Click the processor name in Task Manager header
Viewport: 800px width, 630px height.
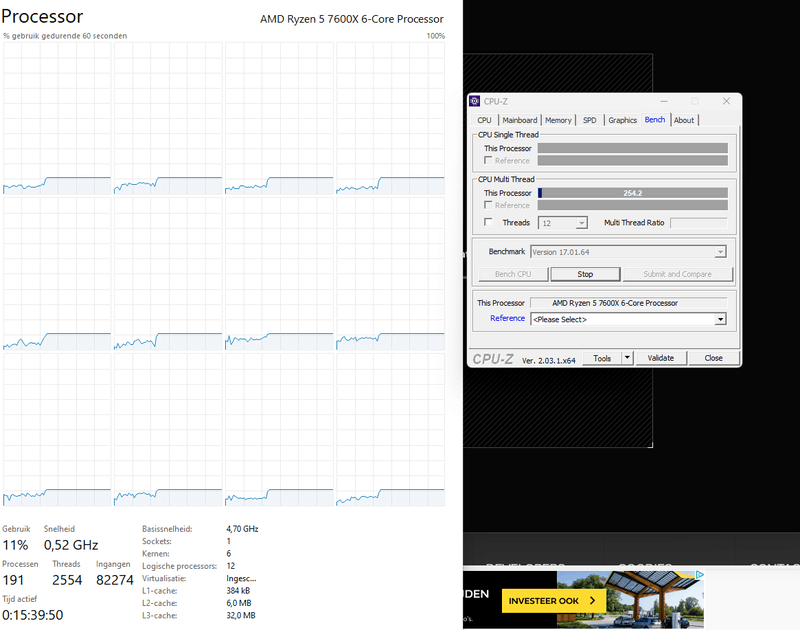point(352,19)
